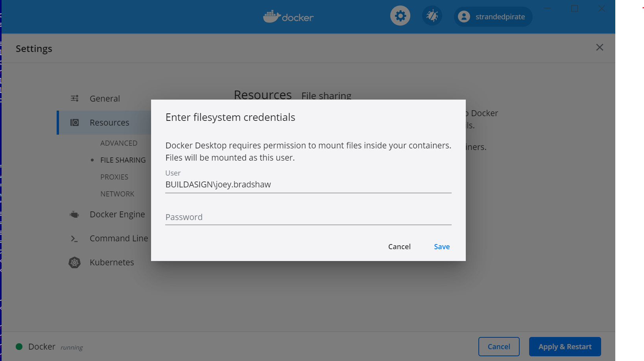Save the filesystem credentials
The width and height of the screenshot is (644, 361).
click(x=441, y=246)
